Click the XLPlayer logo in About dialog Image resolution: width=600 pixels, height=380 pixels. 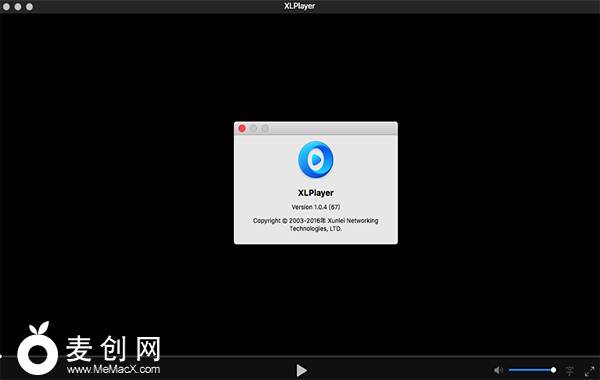tap(316, 160)
